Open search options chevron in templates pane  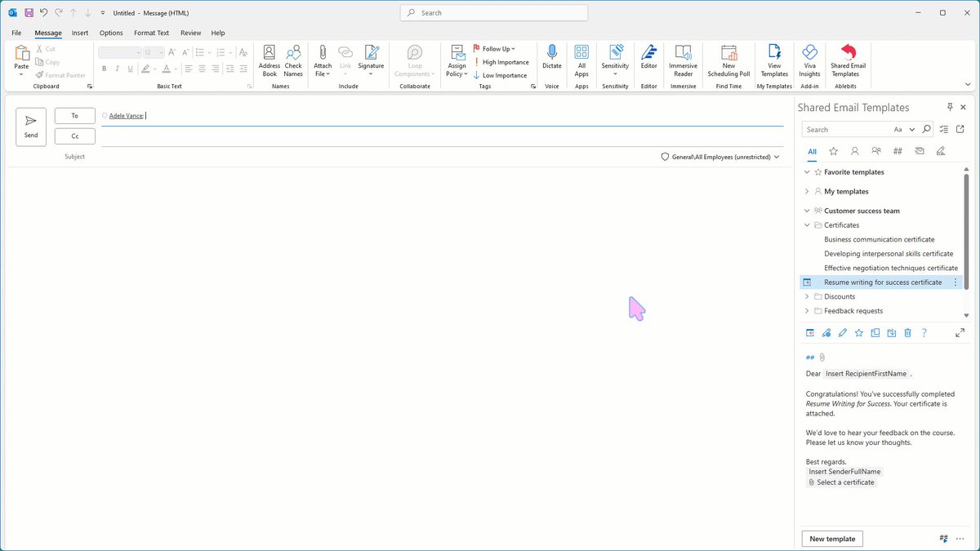[912, 129]
